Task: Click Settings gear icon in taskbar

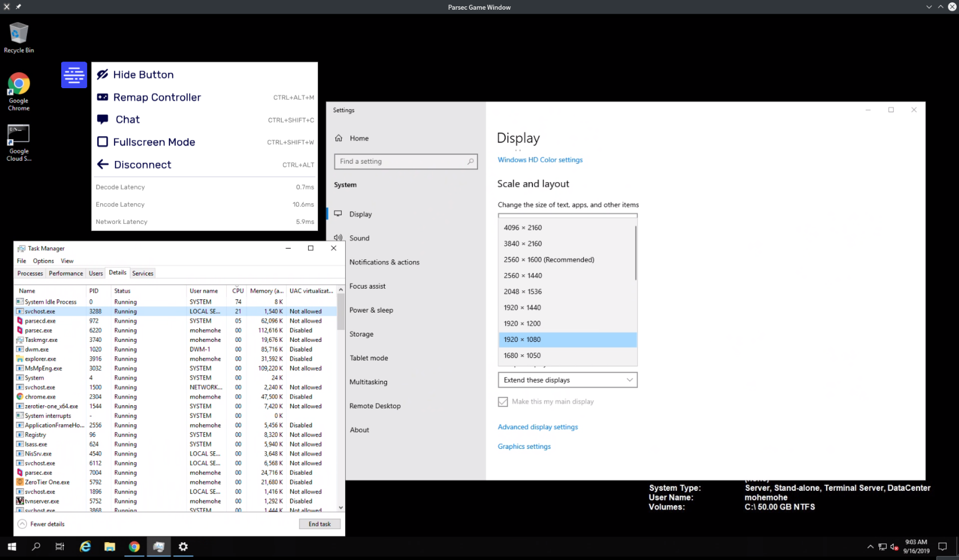Action: click(x=183, y=547)
